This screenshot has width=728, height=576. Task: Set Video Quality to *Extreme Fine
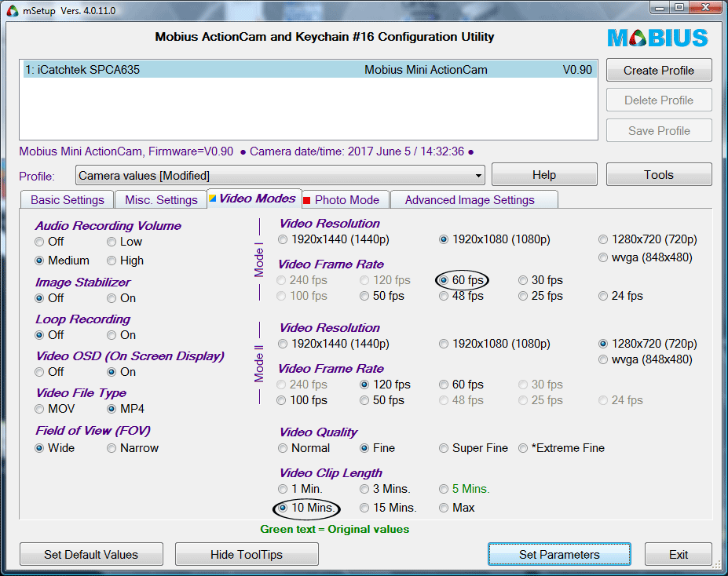tap(562, 448)
